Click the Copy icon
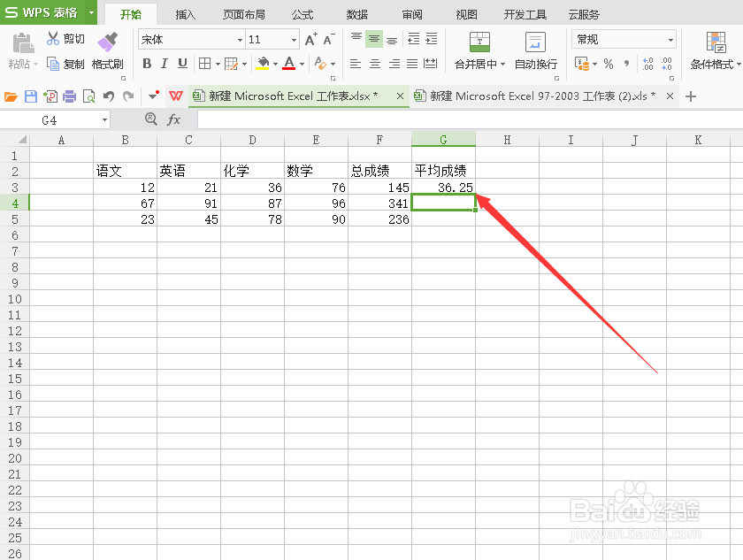The height and width of the screenshot is (560, 743). click(52, 64)
